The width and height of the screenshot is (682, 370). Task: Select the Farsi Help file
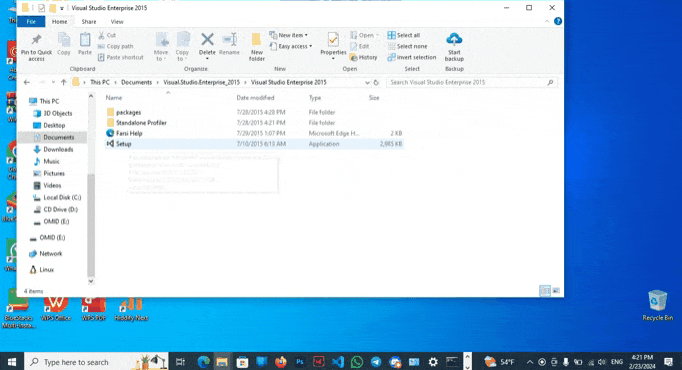tap(129, 133)
